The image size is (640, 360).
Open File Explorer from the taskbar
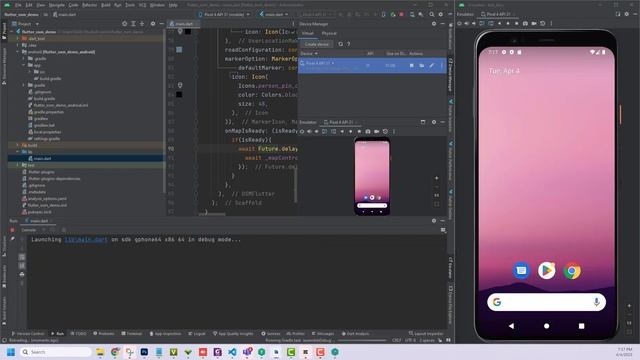pyautogui.click(x=100, y=352)
